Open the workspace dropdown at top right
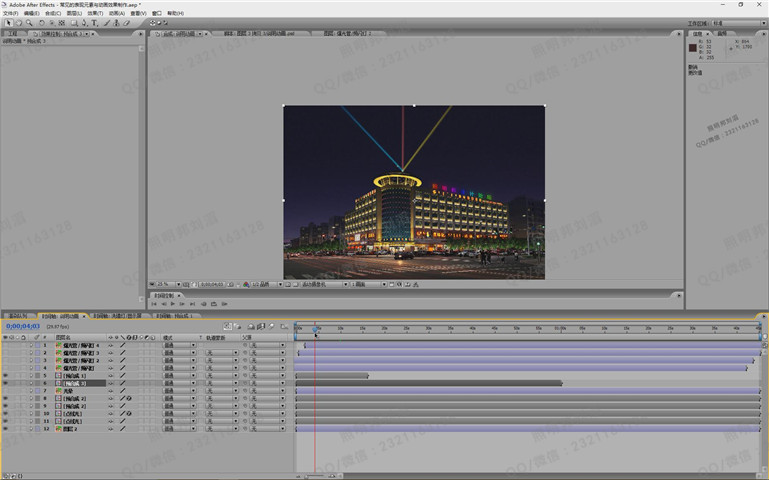Image resolution: width=769 pixels, height=480 pixels. coord(739,23)
